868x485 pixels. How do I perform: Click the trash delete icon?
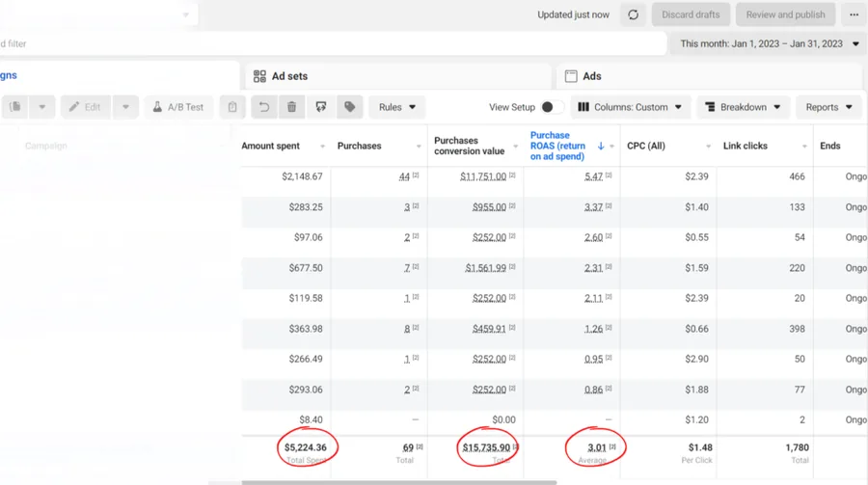pyautogui.click(x=291, y=107)
